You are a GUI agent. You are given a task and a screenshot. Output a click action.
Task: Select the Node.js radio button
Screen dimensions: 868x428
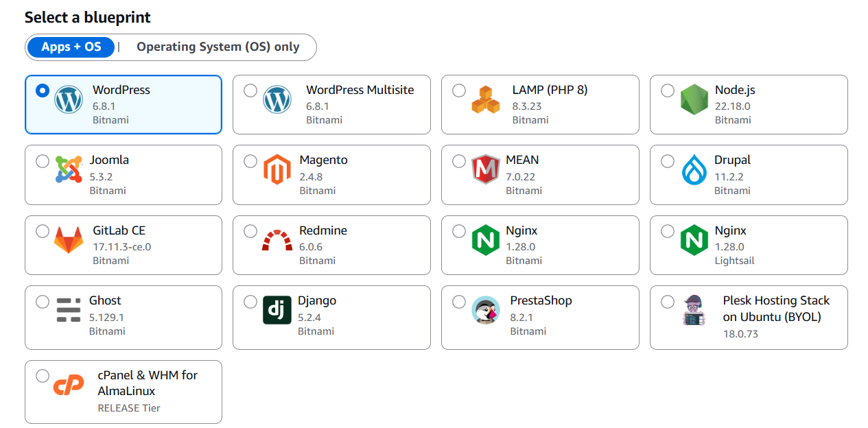click(x=668, y=91)
